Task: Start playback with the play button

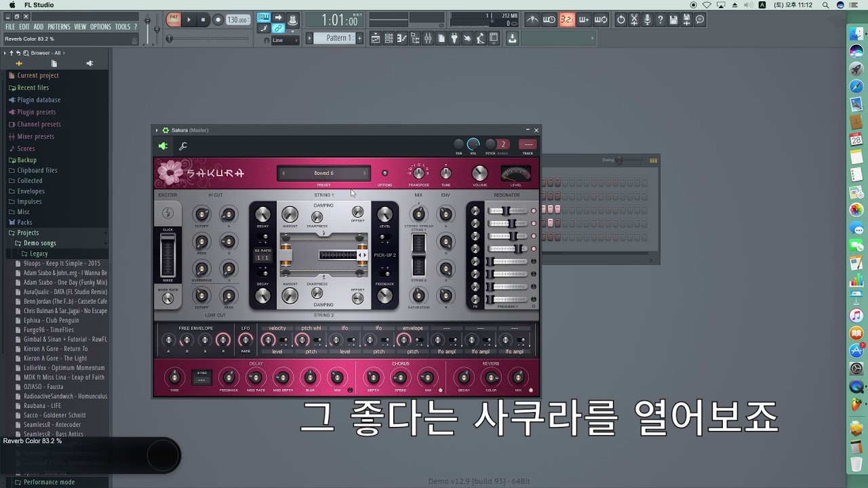Action: (189, 20)
